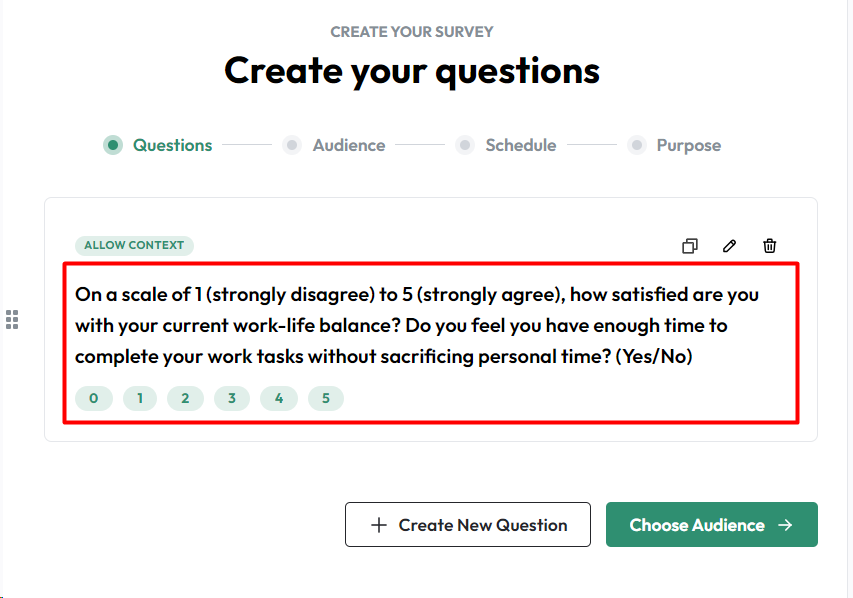This screenshot has width=853, height=598.
Task: Choose rating option 2
Action: coord(185,398)
